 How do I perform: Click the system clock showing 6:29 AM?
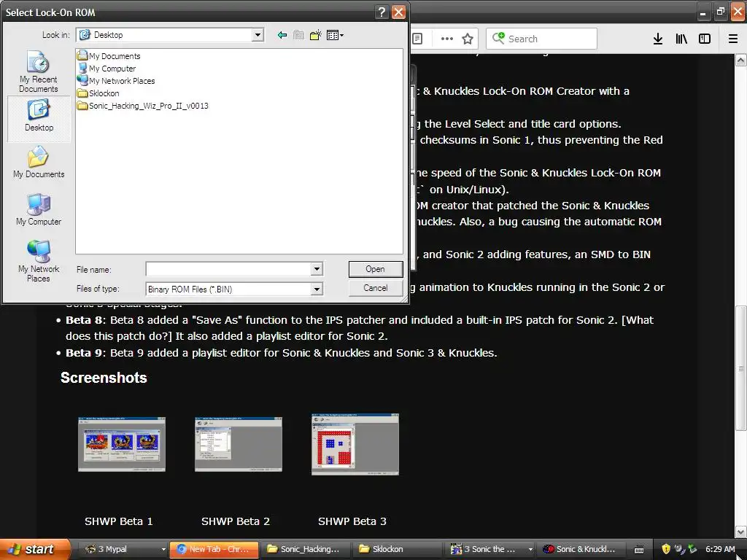(x=720, y=549)
